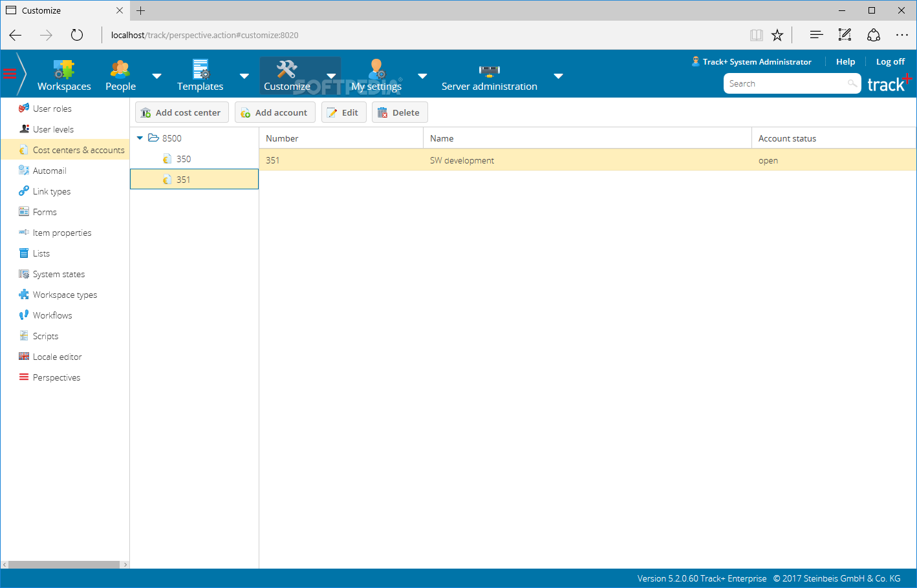Click Add account button
This screenshot has height=588, width=917.
tap(275, 112)
